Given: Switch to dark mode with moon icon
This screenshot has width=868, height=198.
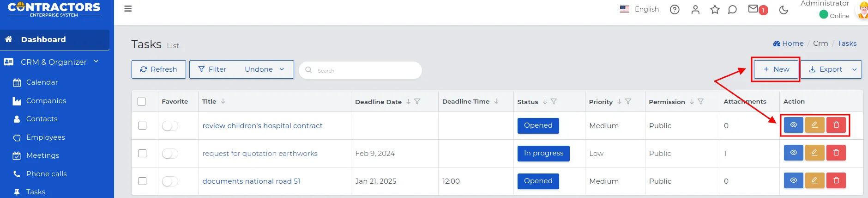Looking at the screenshot, I should pyautogui.click(x=784, y=10).
